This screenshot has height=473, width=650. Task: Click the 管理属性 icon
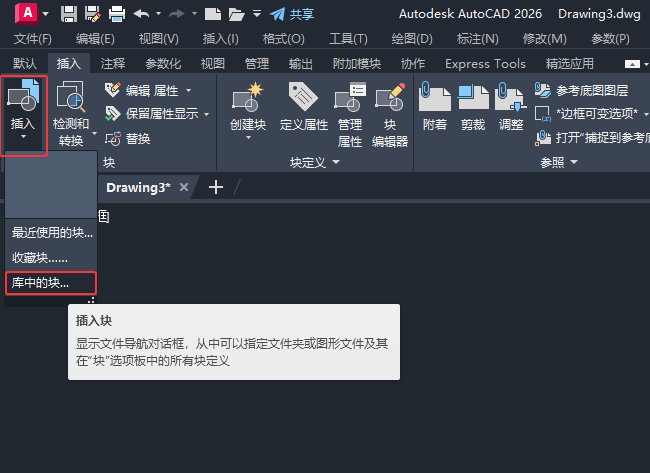pos(350,97)
